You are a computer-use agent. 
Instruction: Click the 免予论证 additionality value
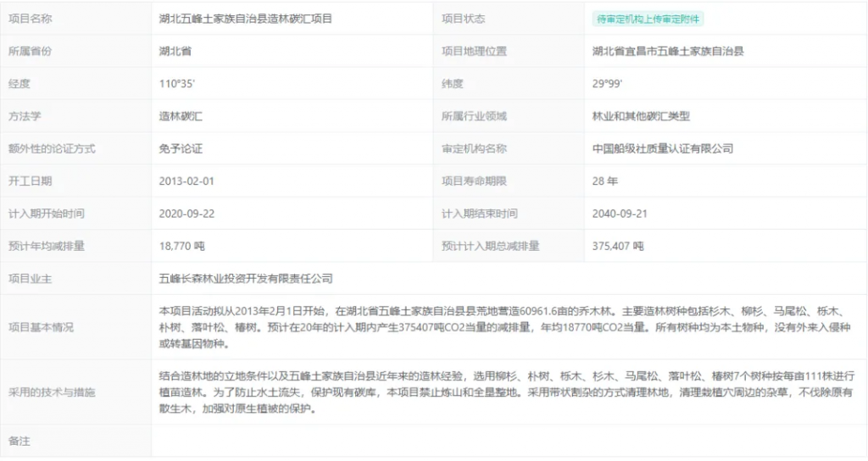coord(181,148)
